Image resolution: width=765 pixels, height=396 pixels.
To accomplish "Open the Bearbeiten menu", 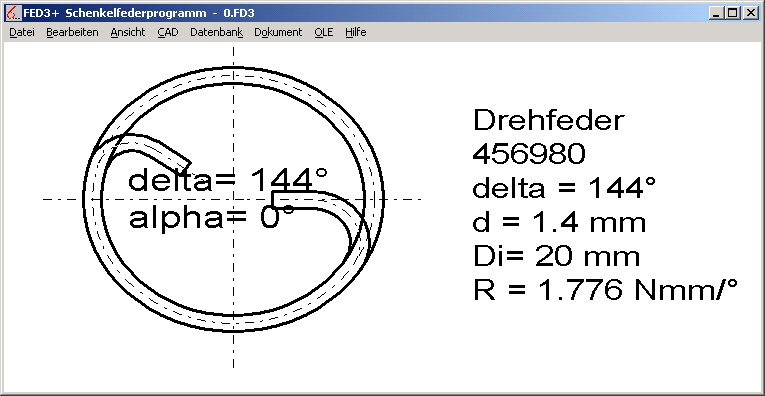I will tap(72, 33).
